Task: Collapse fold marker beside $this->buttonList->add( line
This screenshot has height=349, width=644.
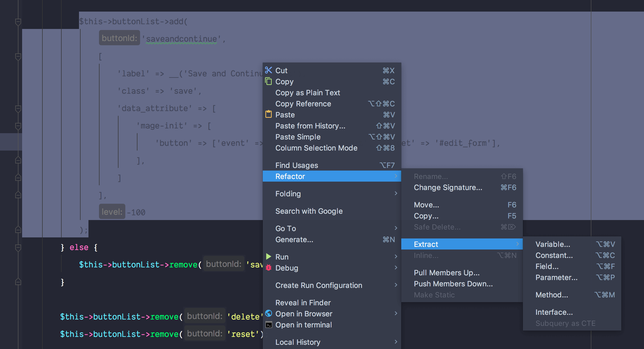Action: [18, 22]
